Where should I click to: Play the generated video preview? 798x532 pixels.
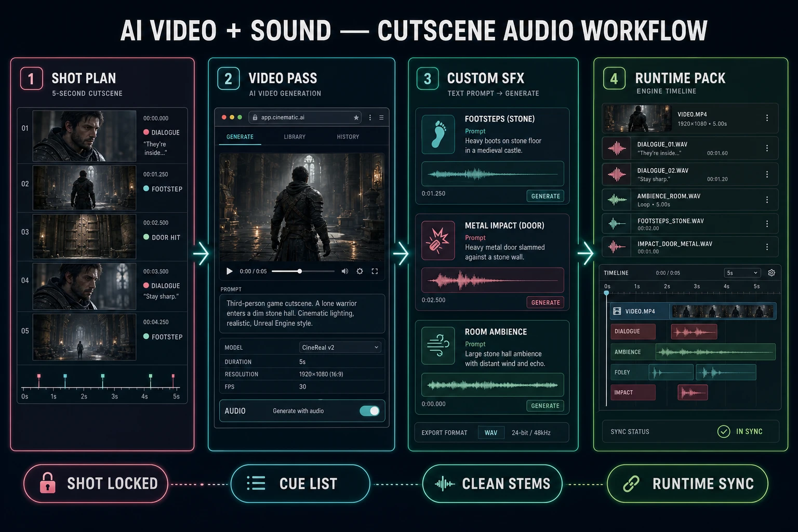(229, 271)
